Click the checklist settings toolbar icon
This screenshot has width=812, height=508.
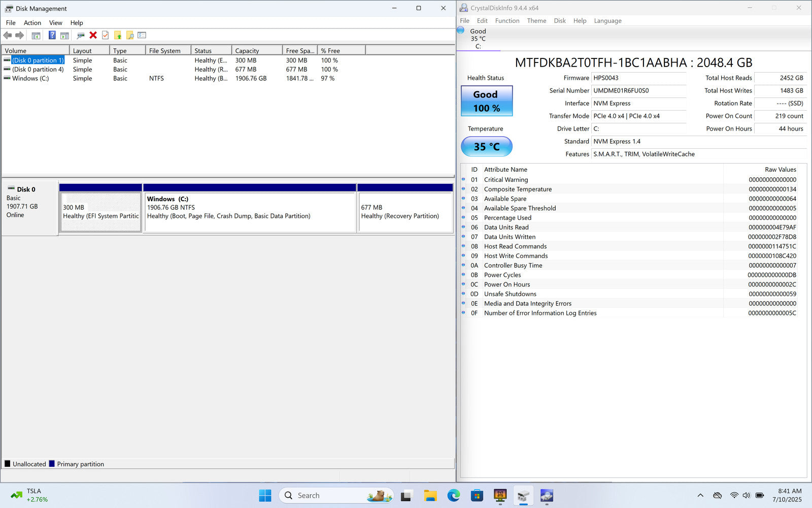pyautogui.click(x=142, y=35)
